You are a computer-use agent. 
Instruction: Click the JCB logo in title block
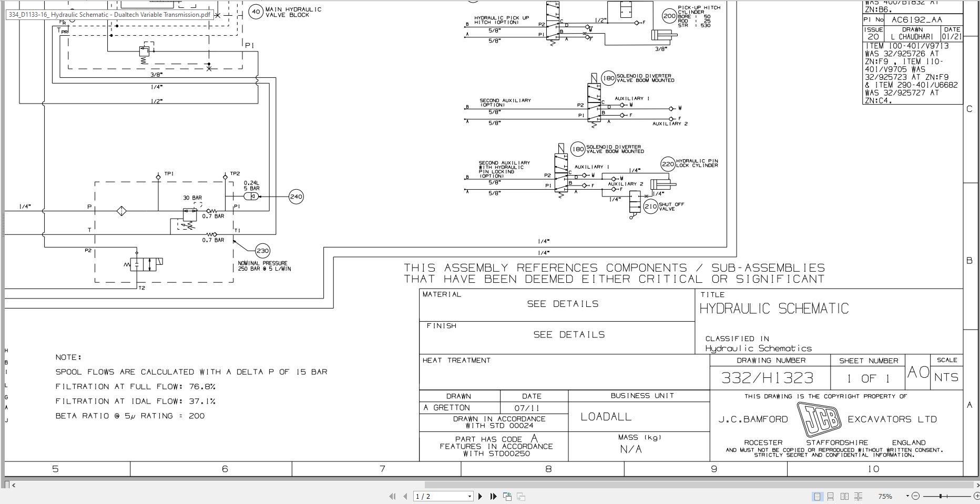[x=819, y=419]
